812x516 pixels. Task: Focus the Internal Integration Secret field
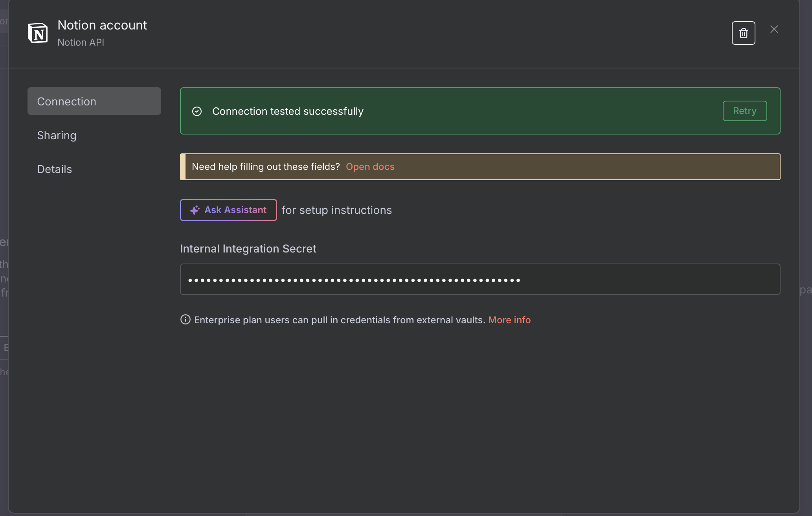pos(479,280)
